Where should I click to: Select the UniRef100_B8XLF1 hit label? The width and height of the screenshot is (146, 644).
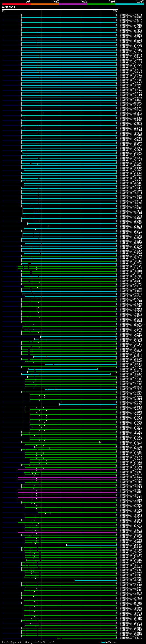click(131, 364)
